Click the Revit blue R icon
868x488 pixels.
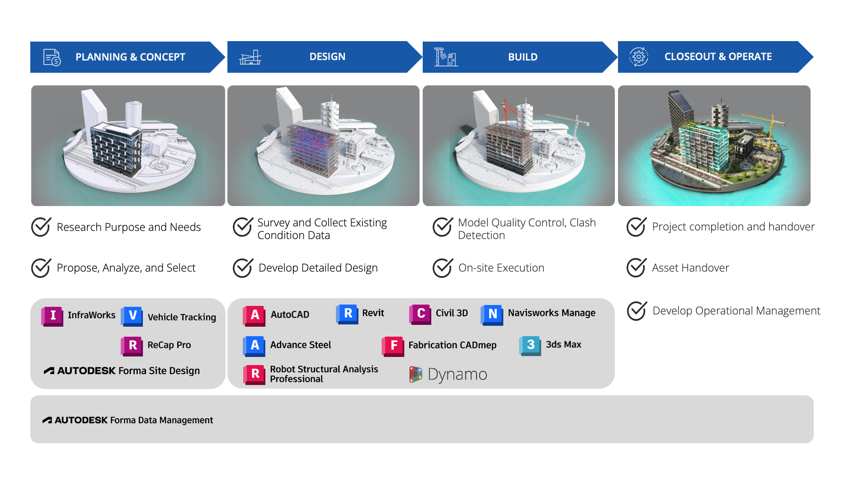(347, 314)
